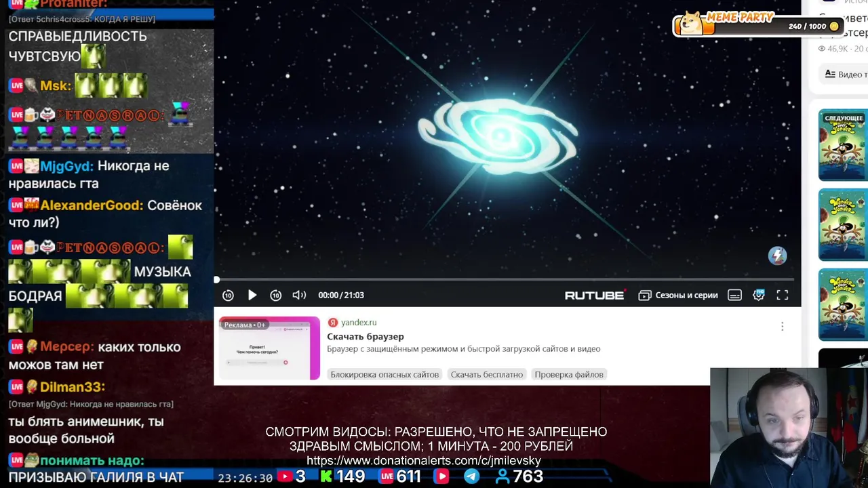Click the 240 / 1000 coin counter
The height and width of the screenshot is (488, 868).
coord(814,26)
